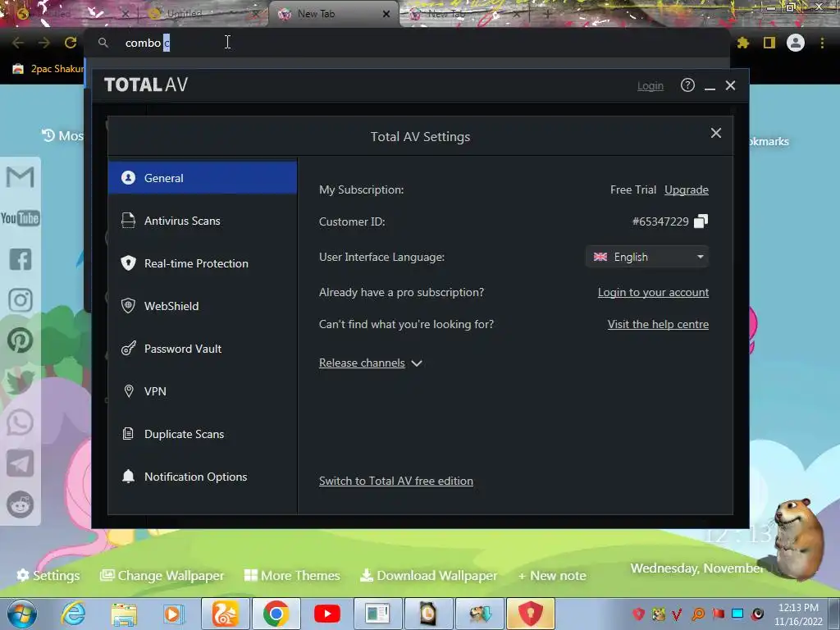
Task: Open Chrome profile avatar
Action: (x=796, y=43)
